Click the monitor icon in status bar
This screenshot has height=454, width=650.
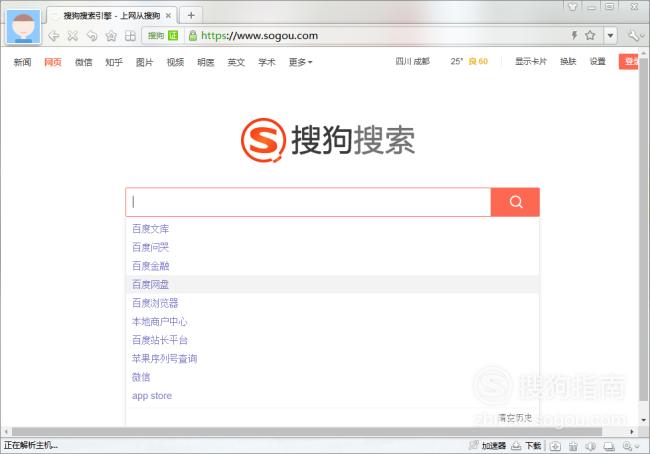(609, 446)
